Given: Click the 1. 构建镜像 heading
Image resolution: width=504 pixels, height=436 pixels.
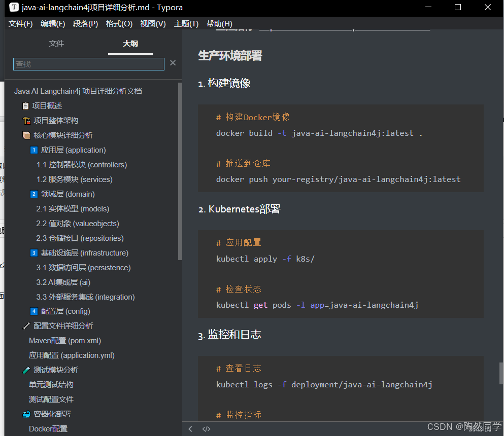Looking at the screenshot, I should pyautogui.click(x=224, y=83).
